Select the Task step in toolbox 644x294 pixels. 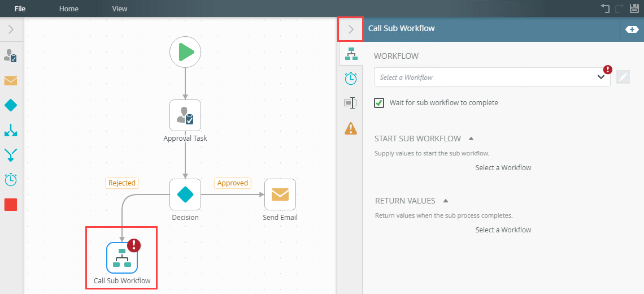click(x=10, y=55)
